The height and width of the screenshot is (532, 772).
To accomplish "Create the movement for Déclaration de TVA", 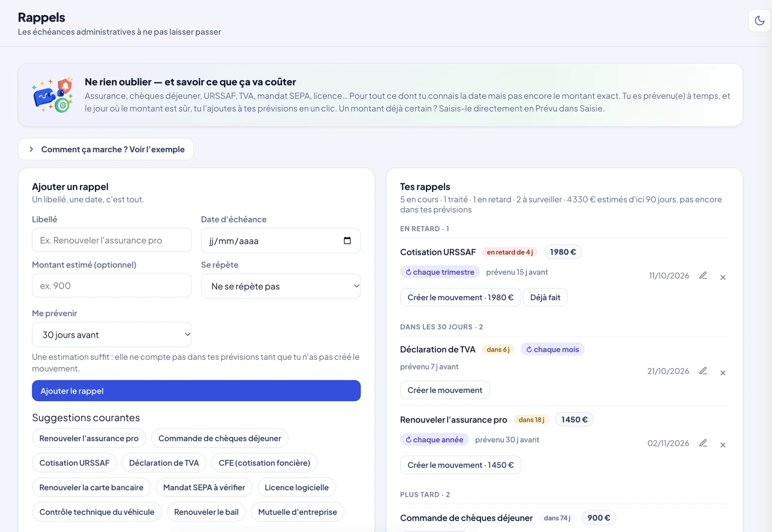I will (x=445, y=390).
